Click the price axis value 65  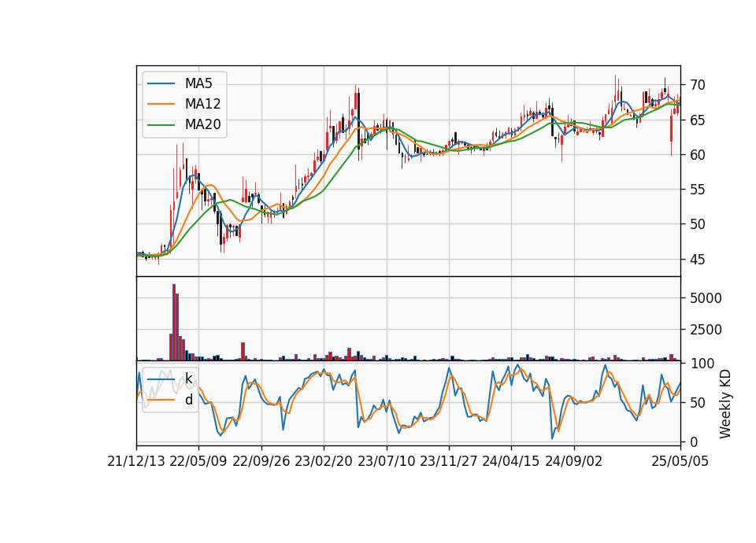(697, 120)
